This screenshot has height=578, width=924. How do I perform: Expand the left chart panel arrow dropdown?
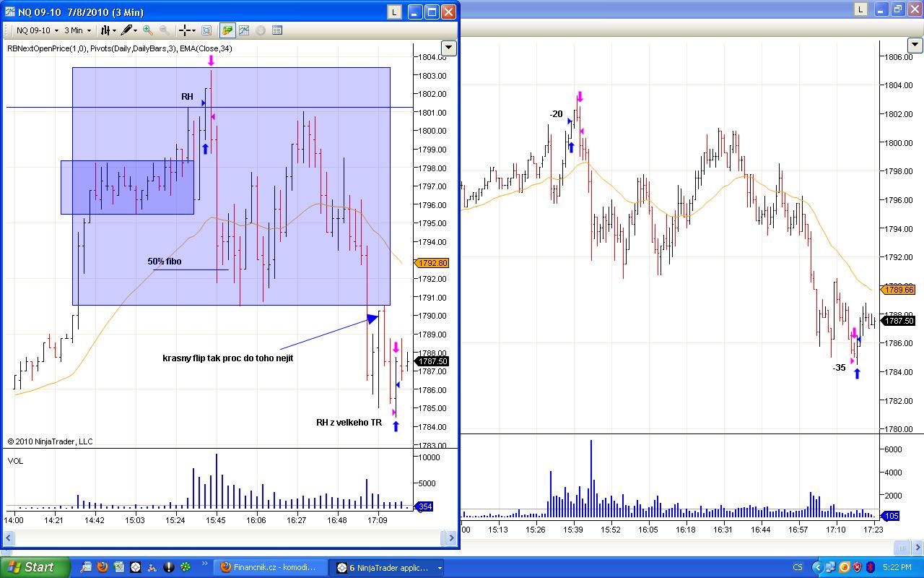(449, 48)
